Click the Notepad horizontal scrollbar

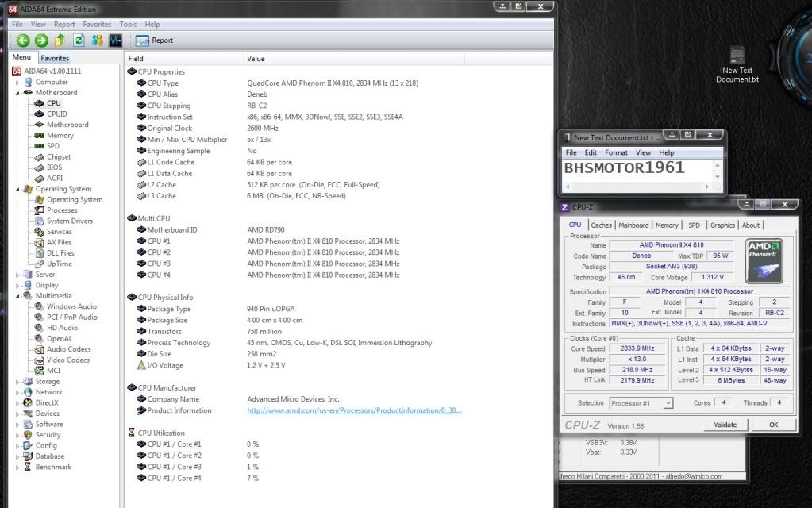click(637, 187)
